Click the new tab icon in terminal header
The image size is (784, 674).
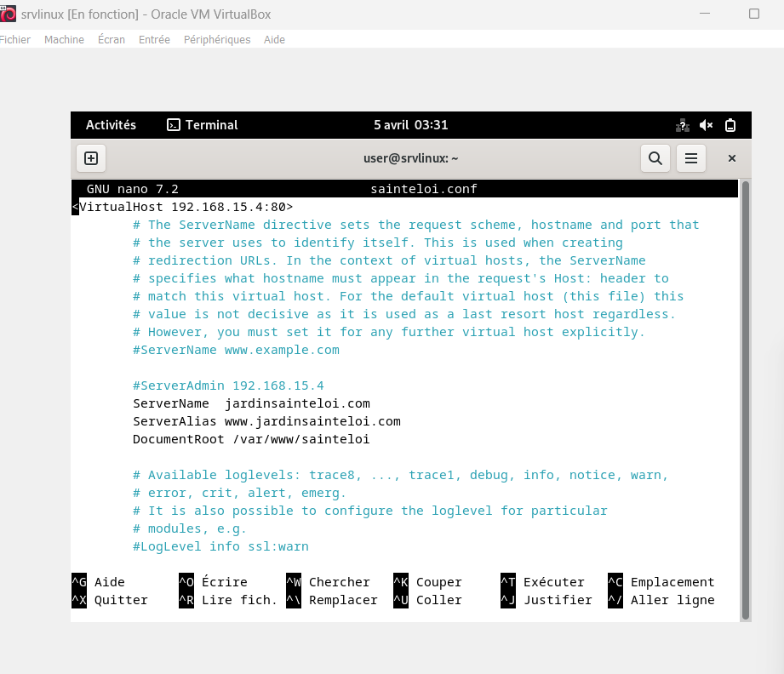tap(91, 158)
